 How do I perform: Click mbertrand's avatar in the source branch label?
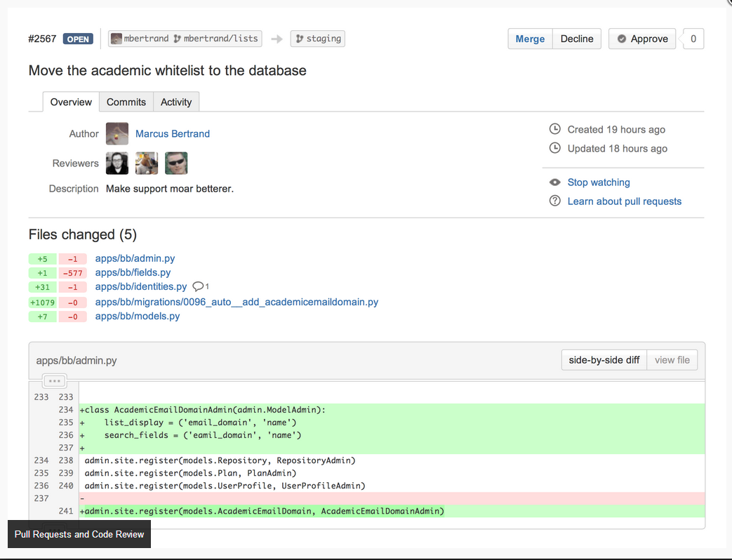click(115, 39)
